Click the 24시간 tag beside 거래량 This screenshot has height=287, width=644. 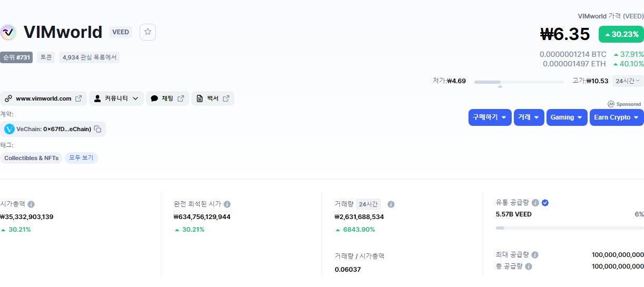368,204
